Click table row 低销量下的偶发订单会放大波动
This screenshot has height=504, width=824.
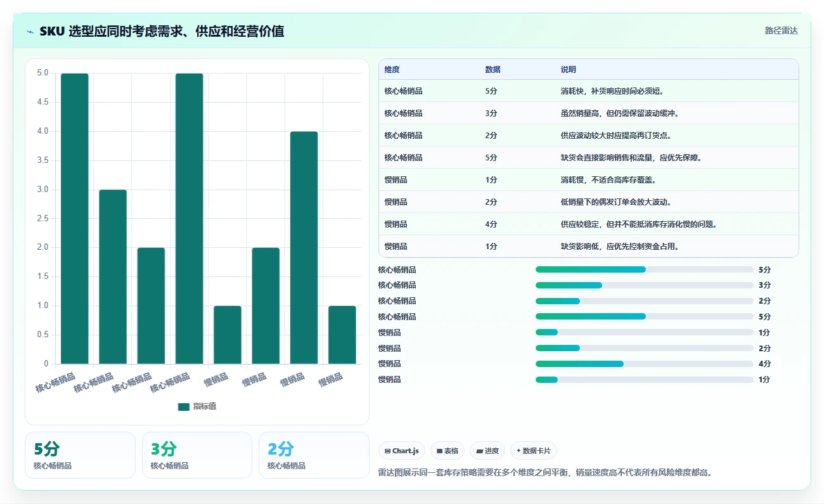[588, 202]
